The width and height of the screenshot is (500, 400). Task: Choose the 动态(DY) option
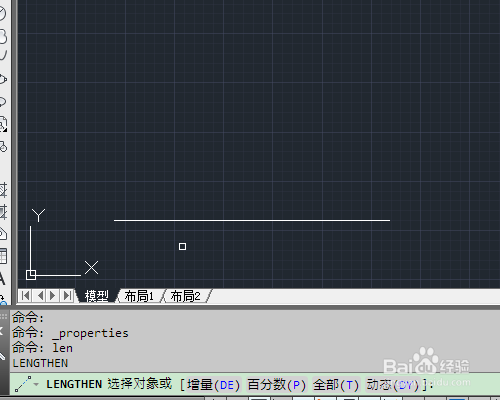[392, 385]
